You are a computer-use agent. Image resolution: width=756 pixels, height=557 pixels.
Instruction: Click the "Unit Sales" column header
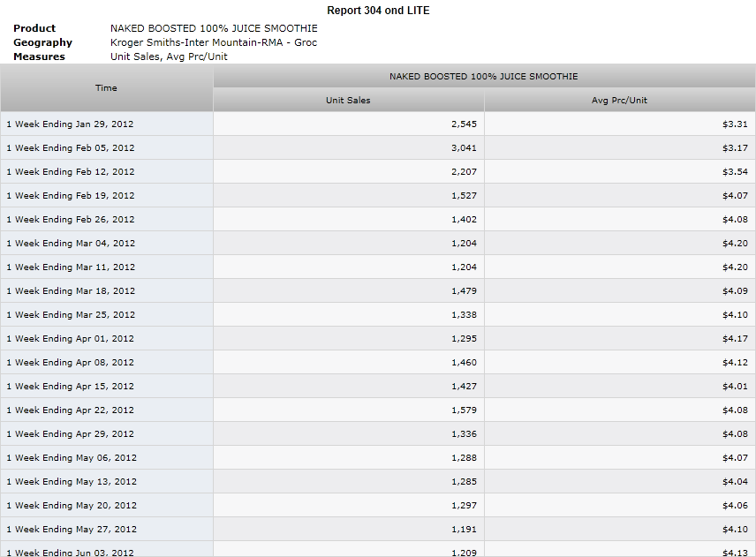(348, 101)
